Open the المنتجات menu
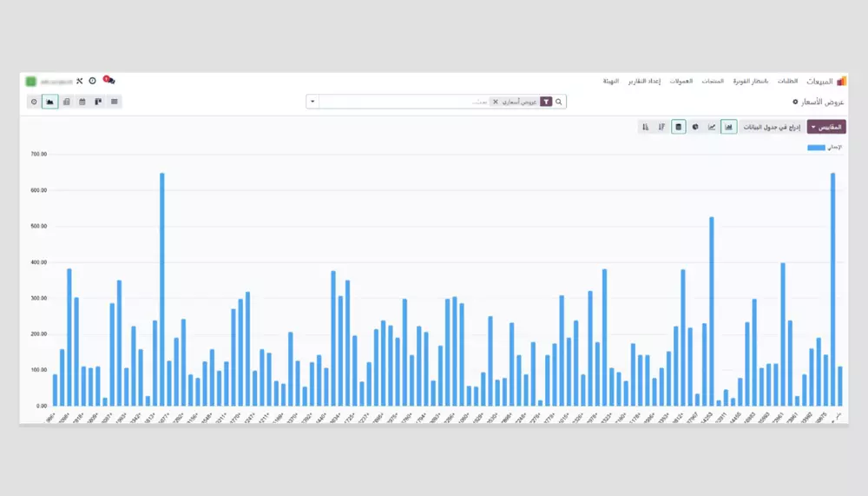Screen dimensions: 868x496 713,81
